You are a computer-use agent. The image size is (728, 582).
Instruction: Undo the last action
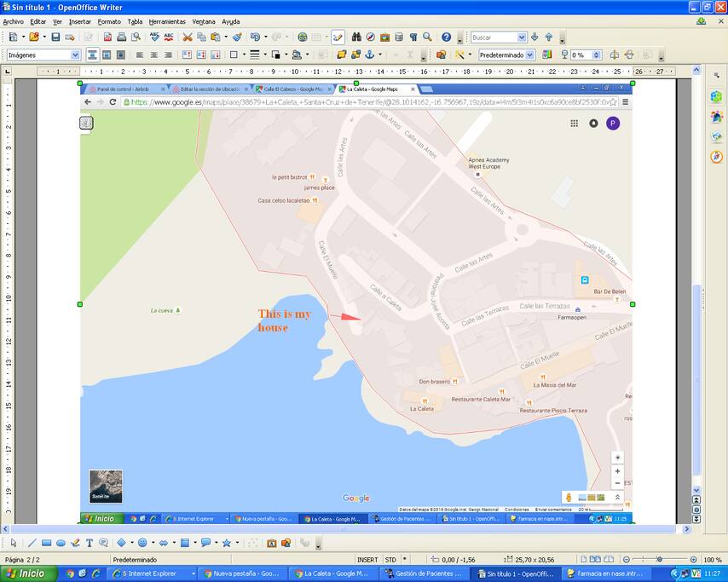coord(255,37)
